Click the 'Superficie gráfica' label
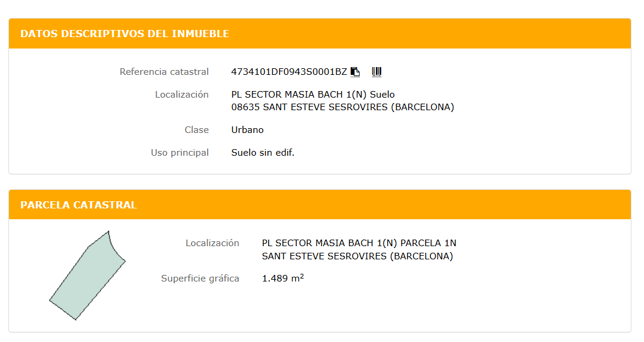Image resolution: width=644 pixels, height=342 pixels. pos(200,279)
